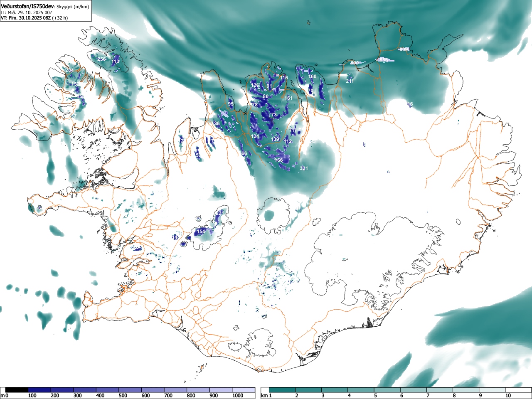Click the 91 visibility value on the map
The width and height of the screenshot is (532, 399).
point(269,86)
